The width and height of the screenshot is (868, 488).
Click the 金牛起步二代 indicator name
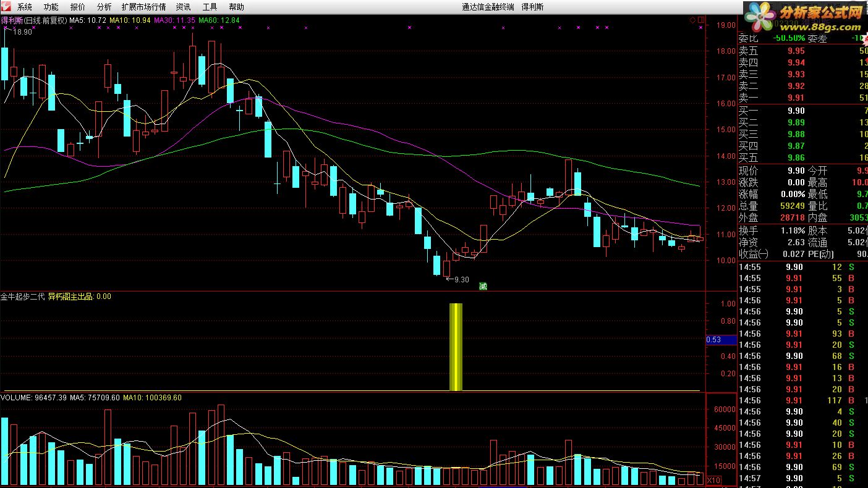23,297
